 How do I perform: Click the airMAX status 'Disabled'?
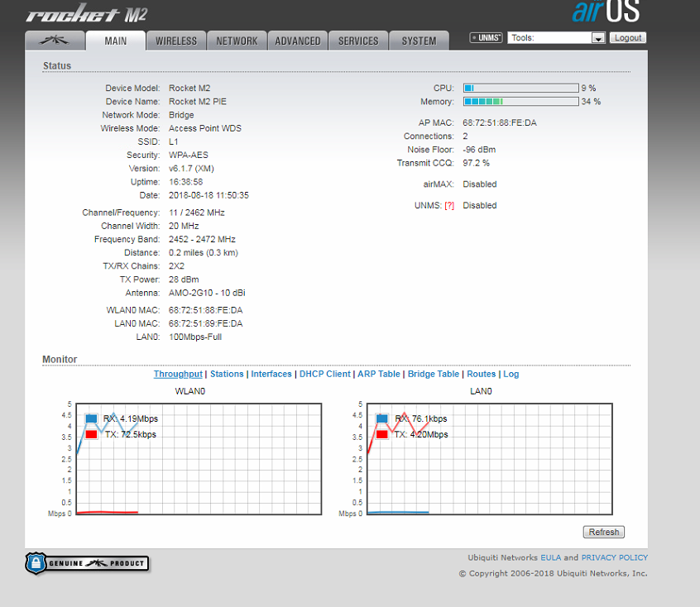tap(479, 184)
